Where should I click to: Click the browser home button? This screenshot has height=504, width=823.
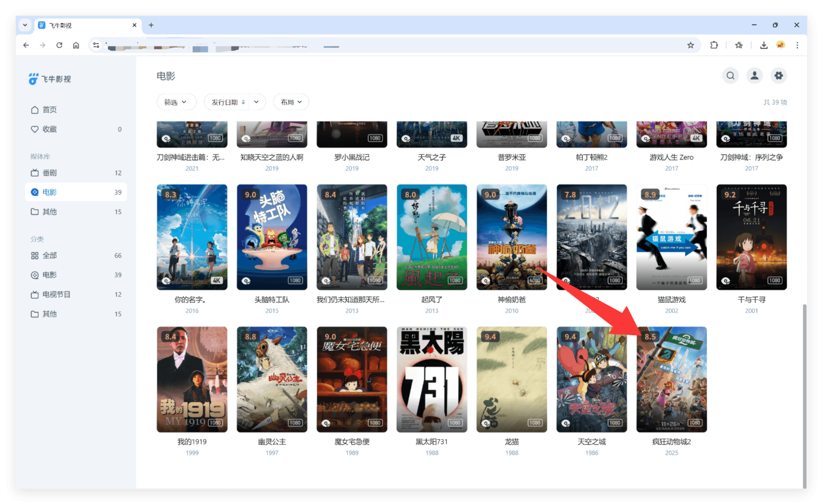coord(76,45)
